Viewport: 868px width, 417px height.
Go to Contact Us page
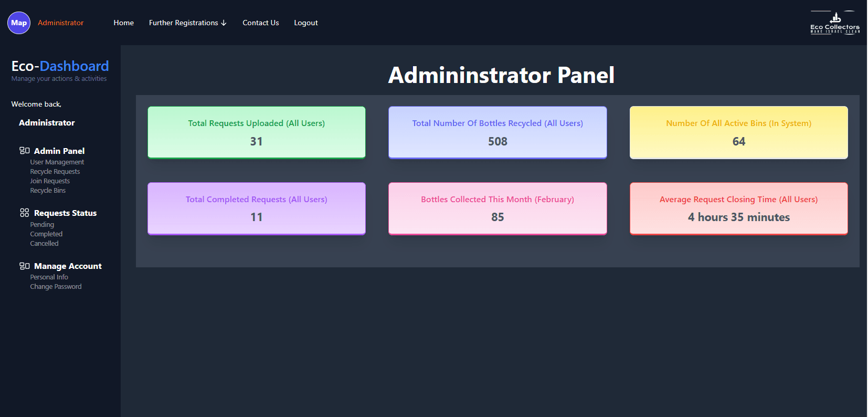pyautogui.click(x=260, y=23)
